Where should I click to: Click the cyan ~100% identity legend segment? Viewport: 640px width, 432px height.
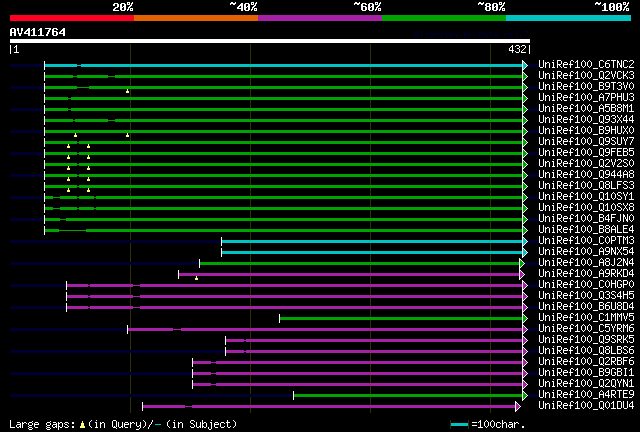[x=568, y=18]
